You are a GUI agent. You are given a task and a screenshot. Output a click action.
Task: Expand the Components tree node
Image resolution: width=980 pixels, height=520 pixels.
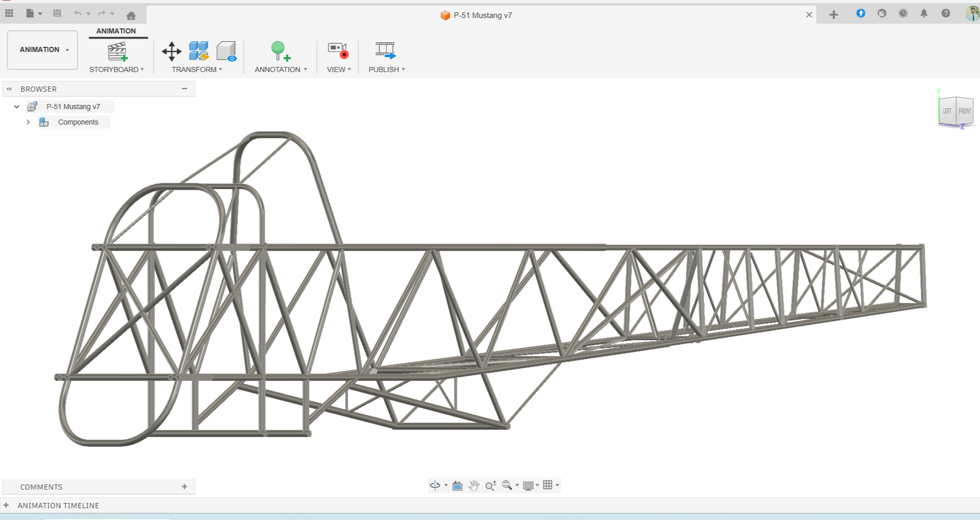pyautogui.click(x=28, y=122)
